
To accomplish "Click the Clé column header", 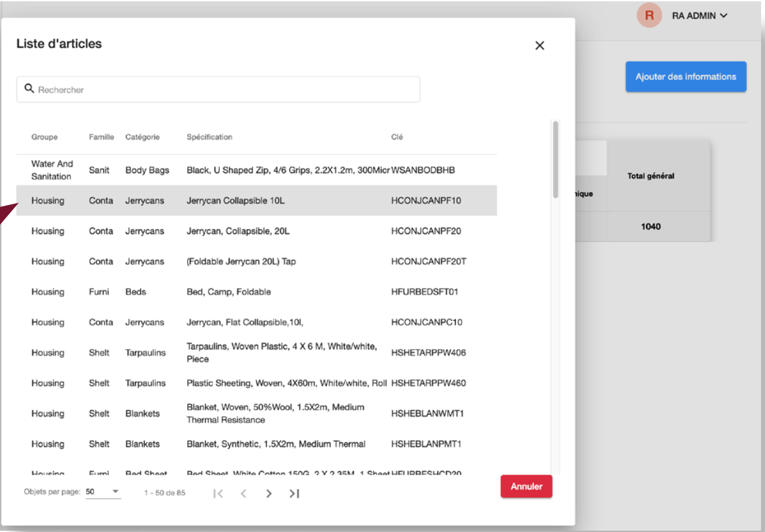I will coord(397,137).
